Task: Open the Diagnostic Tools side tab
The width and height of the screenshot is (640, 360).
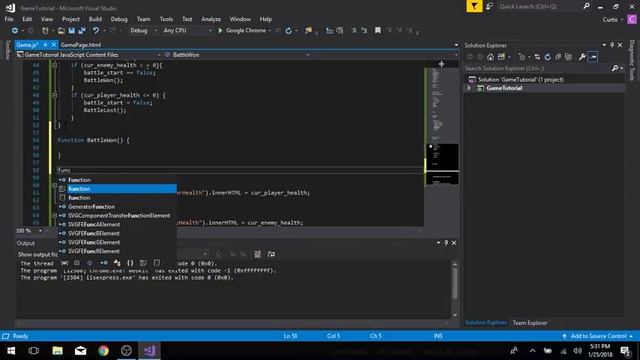Action: click(631, 60)
